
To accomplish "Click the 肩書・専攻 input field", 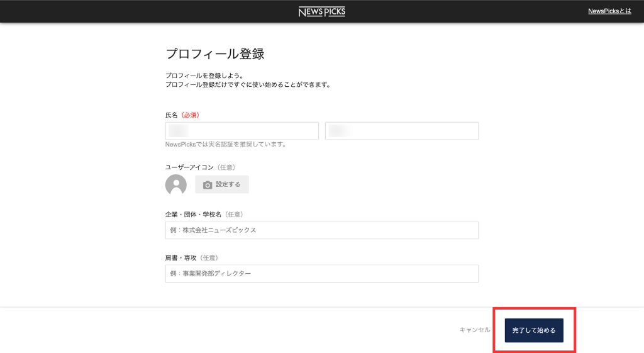I will click(321, 274).
